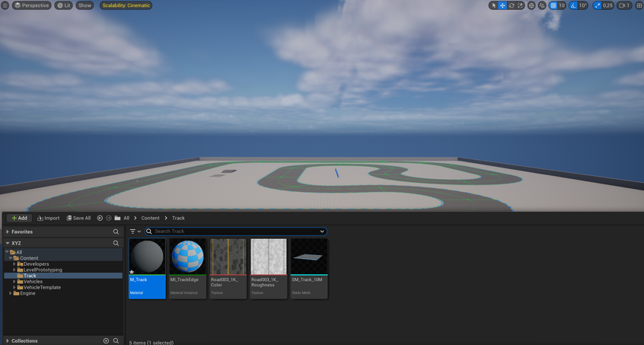Open the Perspective view mode dropdown
This screenshot has width=644, height=345.
(x=32, y=5)
